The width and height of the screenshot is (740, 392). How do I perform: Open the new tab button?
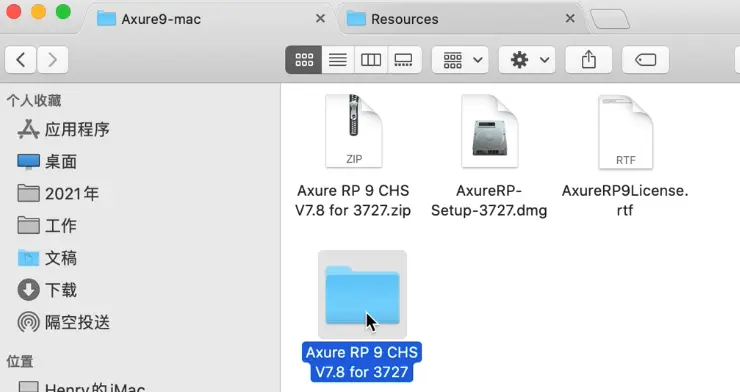pyautogui.click(x=610, y=19)
